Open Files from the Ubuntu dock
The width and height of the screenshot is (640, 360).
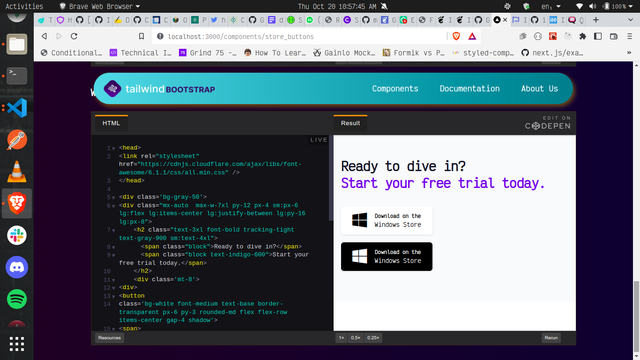click(x=17, y=44)
